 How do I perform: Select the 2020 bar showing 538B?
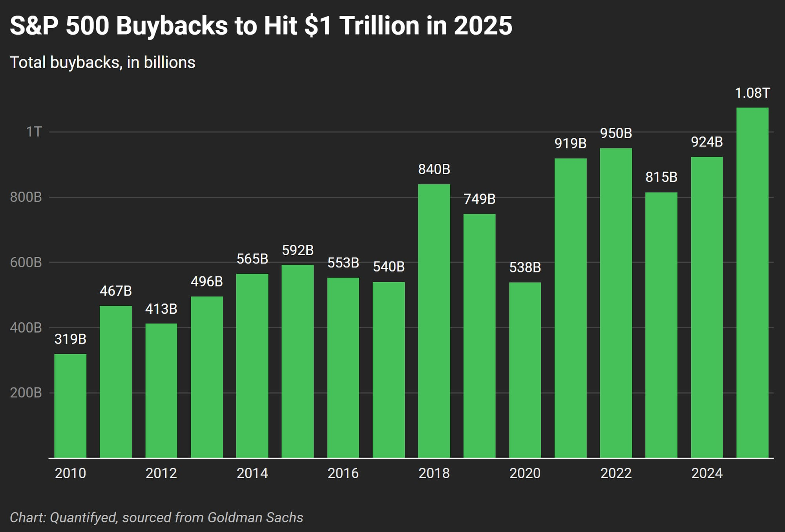pyautogui.click(x=525, y=370)
